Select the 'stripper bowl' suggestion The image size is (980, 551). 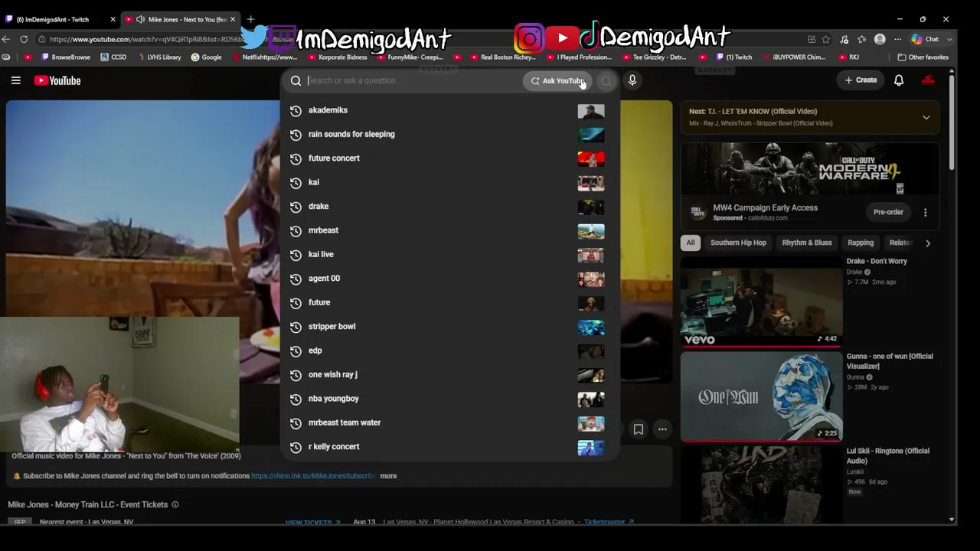(449, 327)
